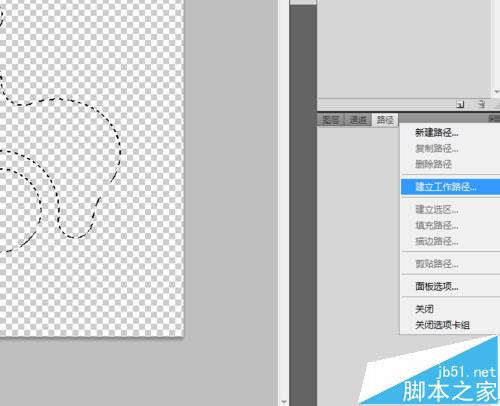This screenshot has width=500, height=406.
Task: Click the canvas vertical scrollbar down arrow
Action: 284,402
